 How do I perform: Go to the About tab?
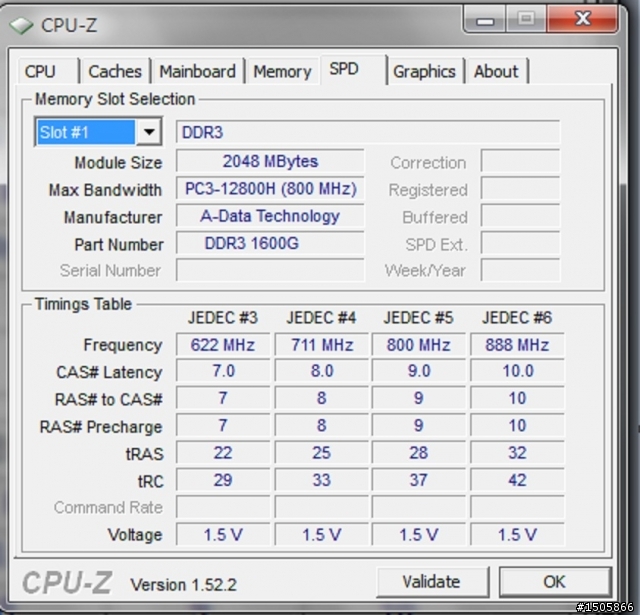click(496, 71)
